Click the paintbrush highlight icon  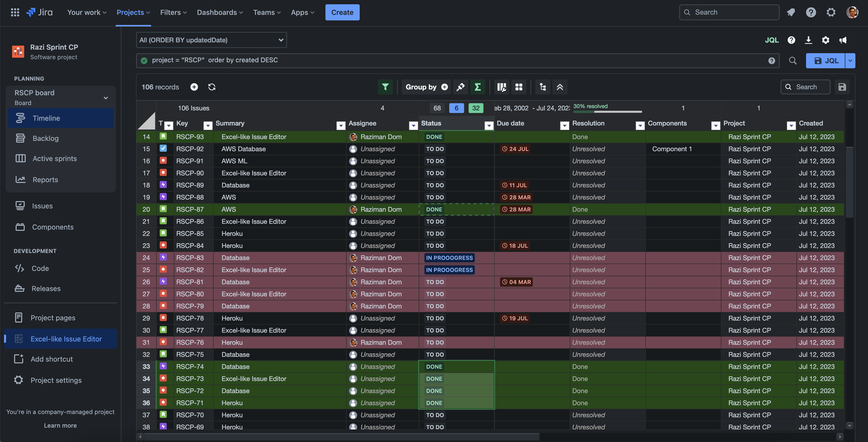[x=460, y=87]
